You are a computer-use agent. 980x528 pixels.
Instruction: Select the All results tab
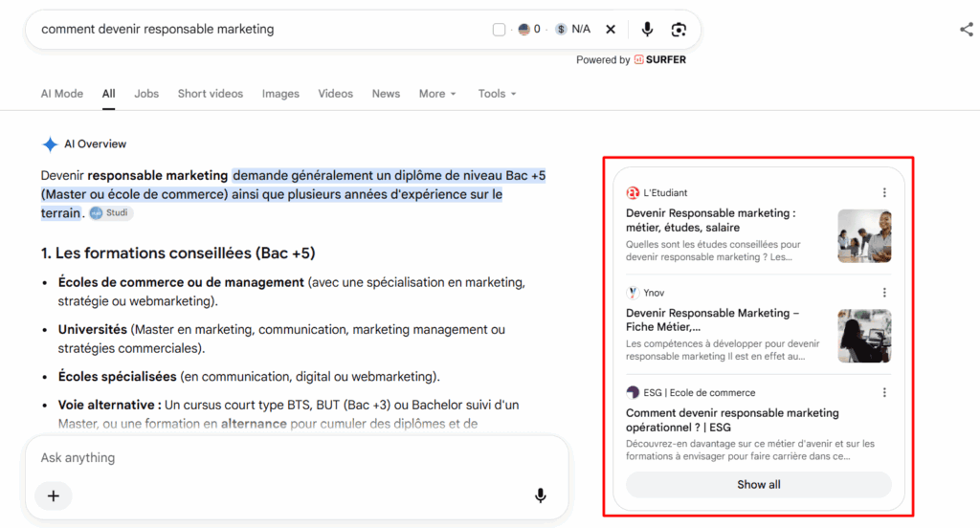(109, 94)
